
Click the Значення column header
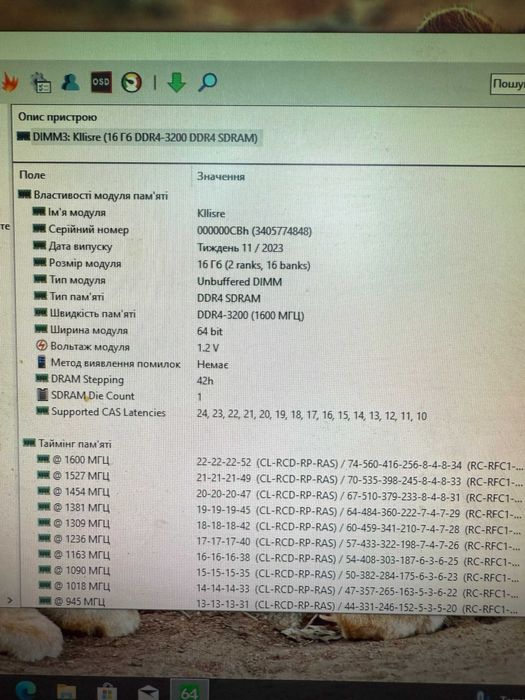coord(221,177)
